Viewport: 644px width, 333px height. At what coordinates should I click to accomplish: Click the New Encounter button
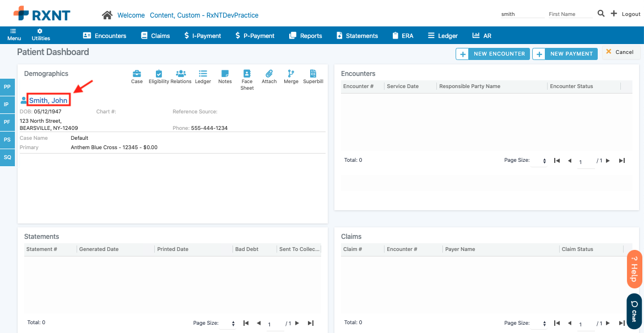tap(493, 53)
